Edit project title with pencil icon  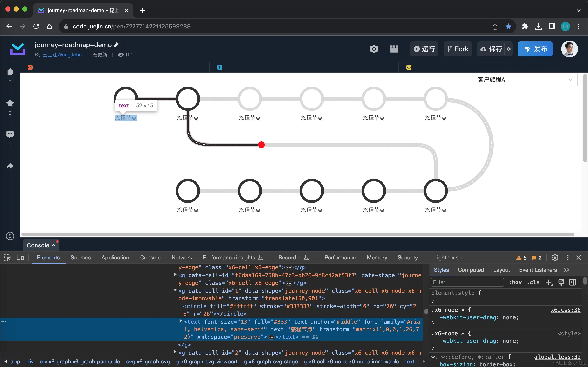pyautogui.click(x=116, y=45)
